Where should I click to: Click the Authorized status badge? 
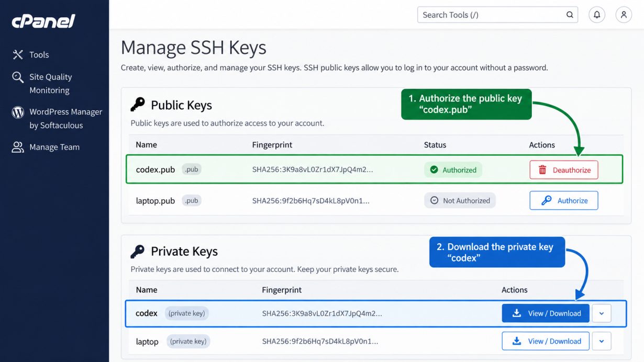pyautogui.click(x=453, y=170)
